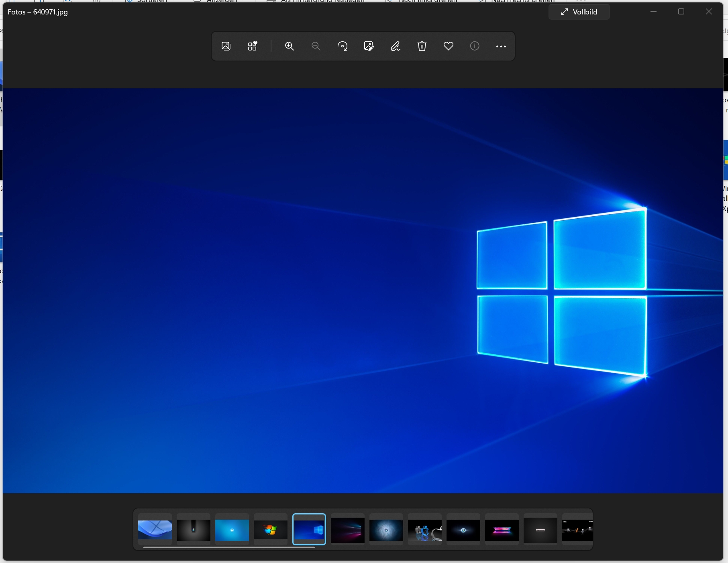Zoom out using the minus magnifier icon
728x563 pixels.
coord(316,46)
